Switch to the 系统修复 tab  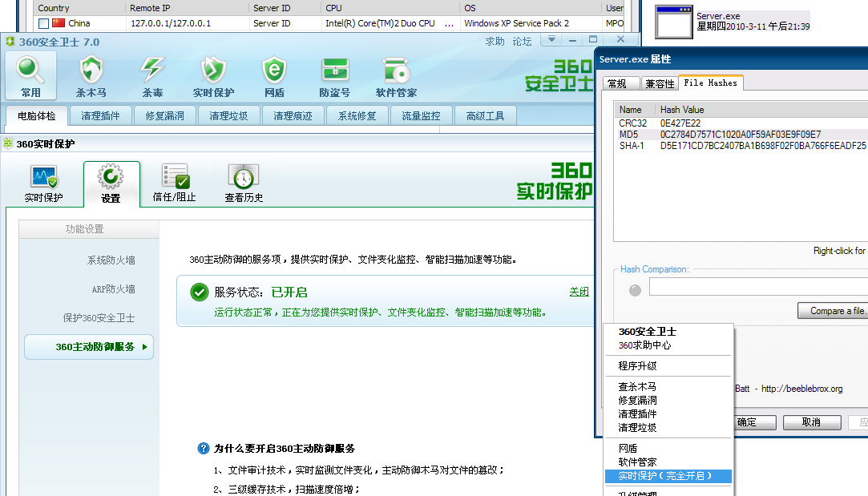[357, 115]
